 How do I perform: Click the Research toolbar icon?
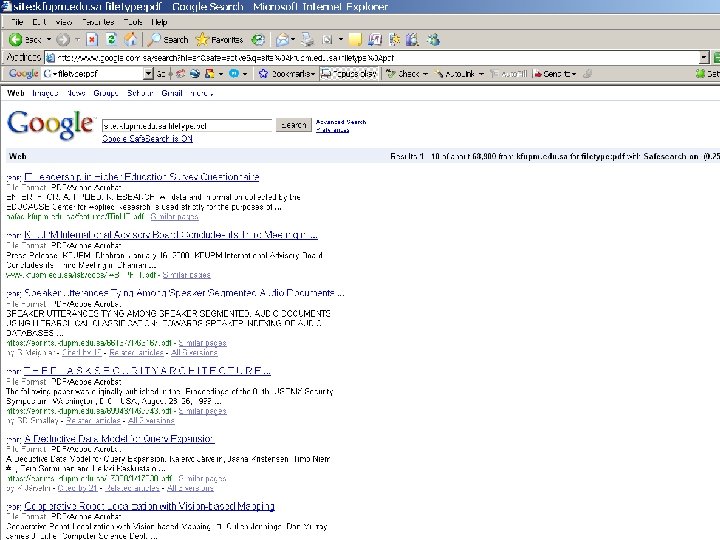pyautogui.click(x=412, y=40)
